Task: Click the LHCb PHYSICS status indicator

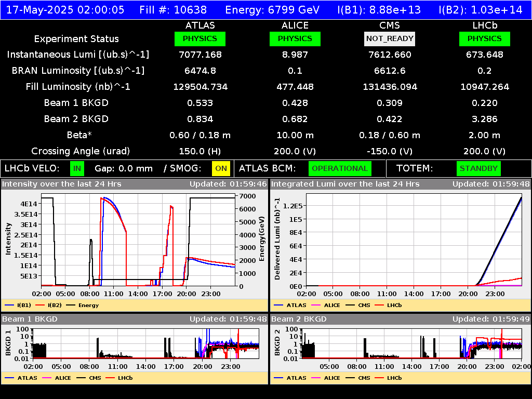Action: click(x=485, y=38)
